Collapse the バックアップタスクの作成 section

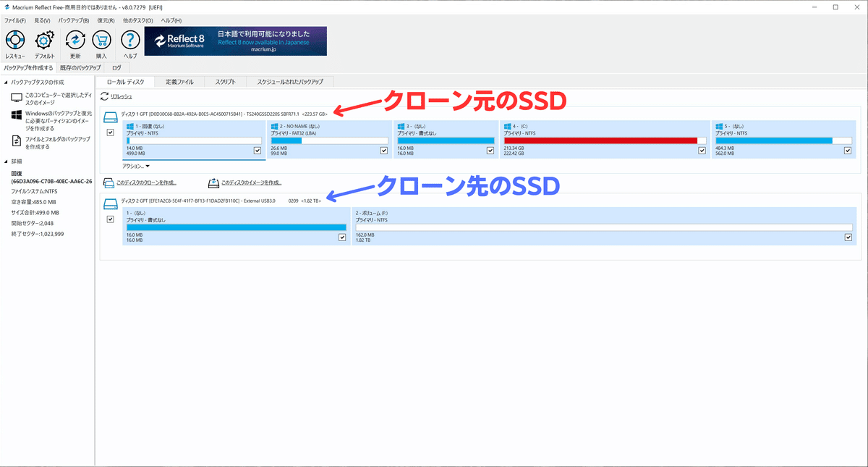6,82
